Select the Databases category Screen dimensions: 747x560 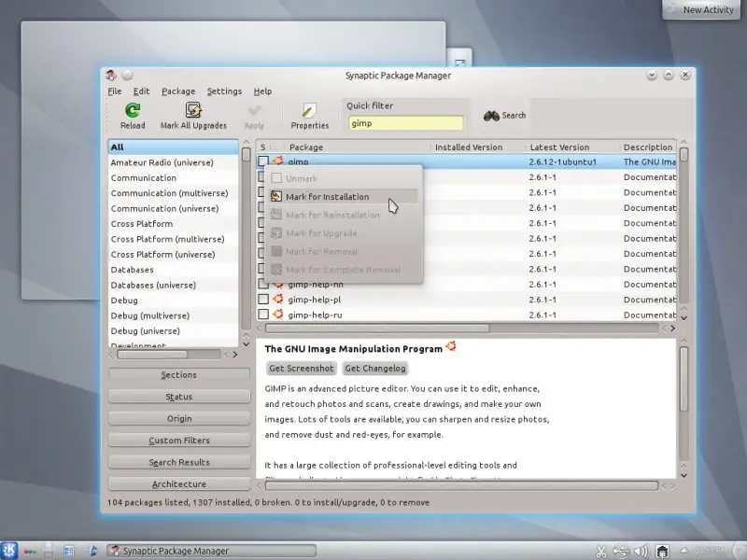(x=174, y=270)
